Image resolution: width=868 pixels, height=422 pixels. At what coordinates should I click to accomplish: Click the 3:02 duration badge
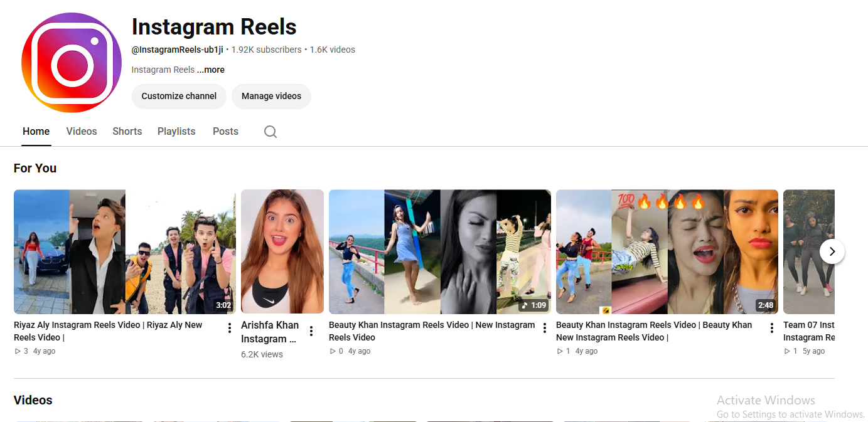point(223,305)
